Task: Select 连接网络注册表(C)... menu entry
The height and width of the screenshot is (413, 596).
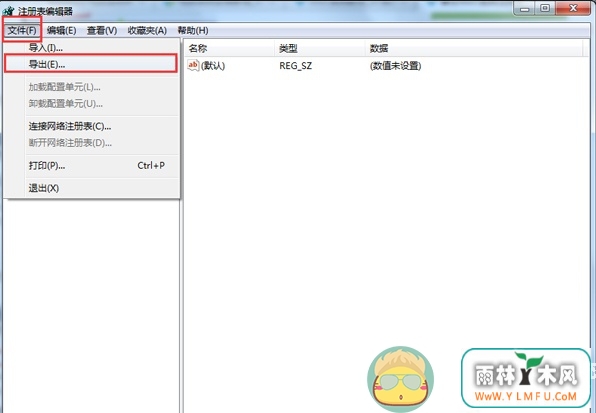Action: coord(91,126)
